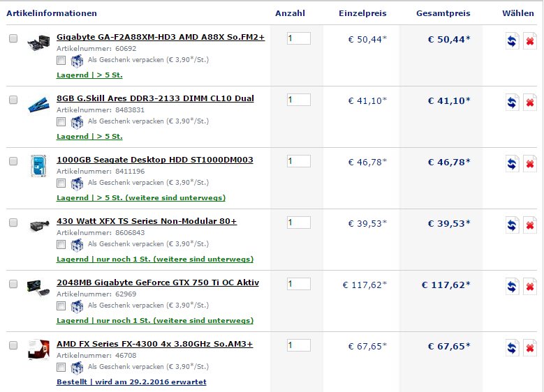Enable gift wrapping for Seagate Desktop HDD
Screen dimensions: 544x392
click(x=61, y=183)
